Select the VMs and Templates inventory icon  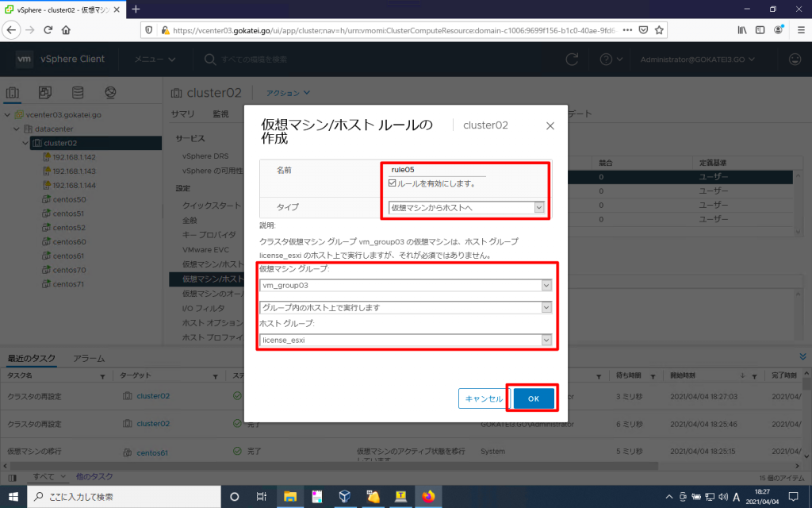click(x=44, y=91)
